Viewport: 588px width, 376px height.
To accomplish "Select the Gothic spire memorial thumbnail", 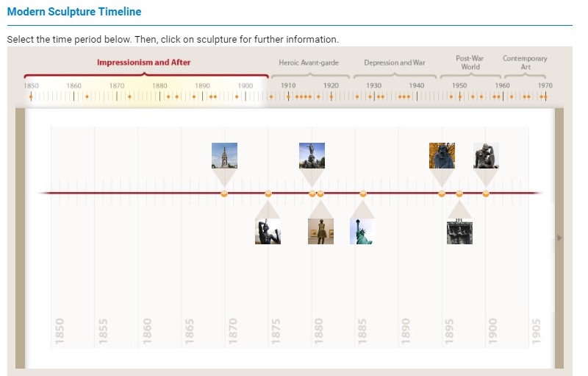I will 224,155.
